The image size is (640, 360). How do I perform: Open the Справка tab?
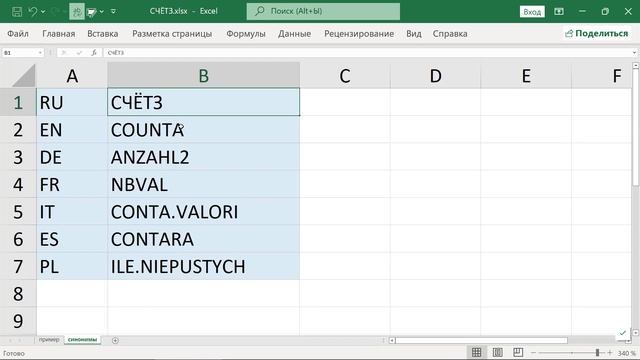450,34
